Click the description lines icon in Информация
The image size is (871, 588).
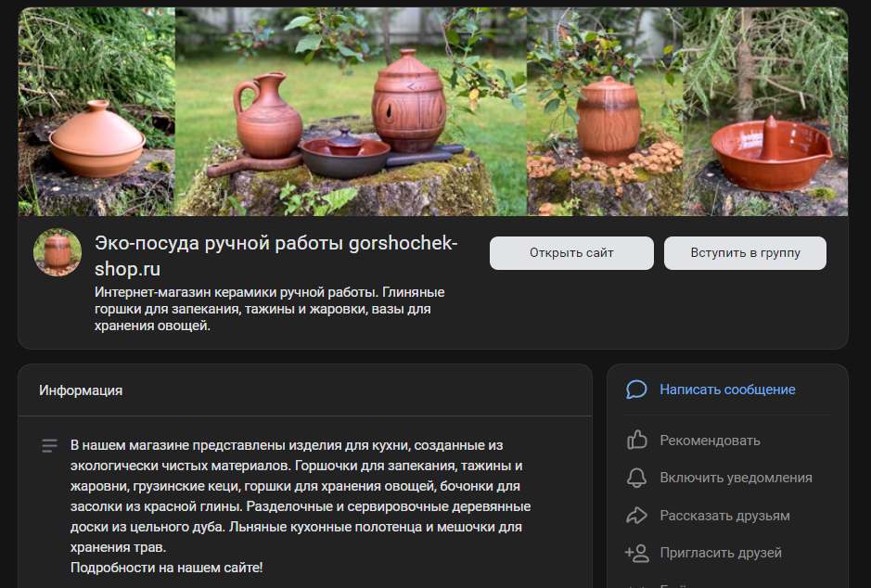coord(49,445)
